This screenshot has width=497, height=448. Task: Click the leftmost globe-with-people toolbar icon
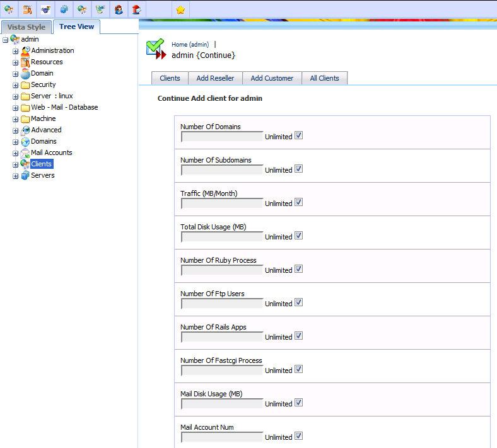coord(9,9)
